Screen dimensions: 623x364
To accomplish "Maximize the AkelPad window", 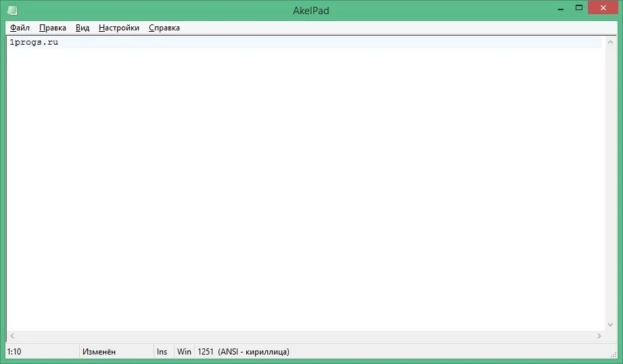I will (x=579, y=8).
